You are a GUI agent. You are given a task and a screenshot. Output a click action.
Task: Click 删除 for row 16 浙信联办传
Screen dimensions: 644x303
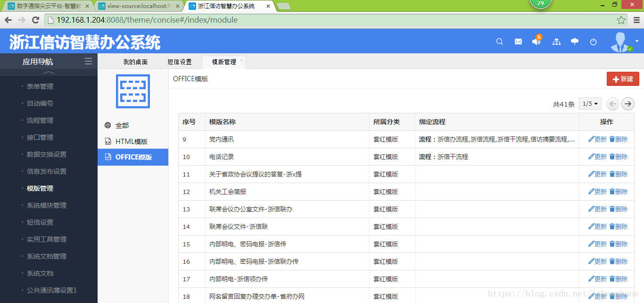[x=619, y=261]
